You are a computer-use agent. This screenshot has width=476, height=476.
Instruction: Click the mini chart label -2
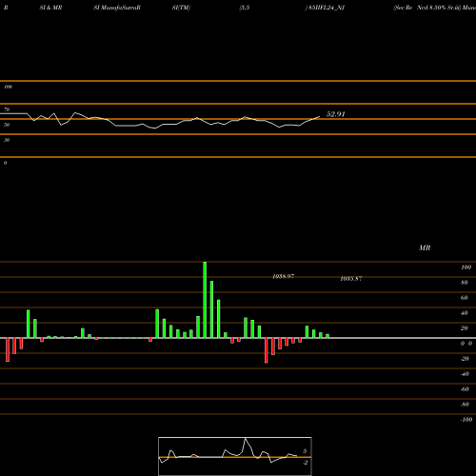click(x=305, y=463)
